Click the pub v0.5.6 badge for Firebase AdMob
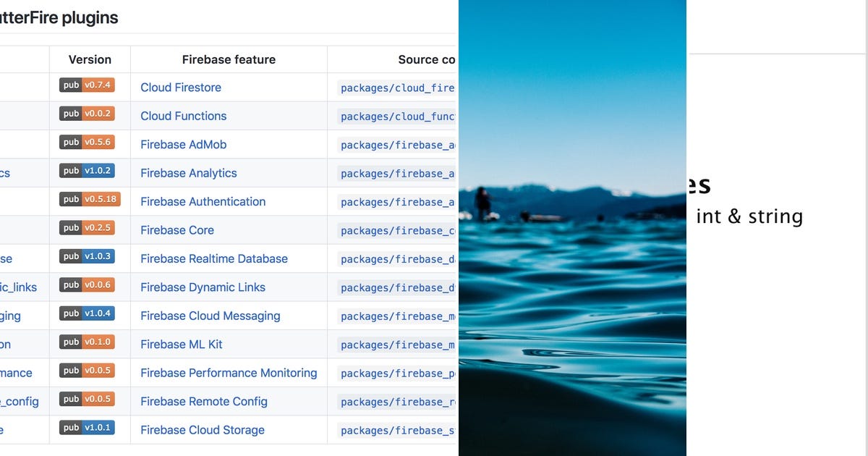Viewport: 868px width, 456px height. pyautogui.click(x=87, y=142)
